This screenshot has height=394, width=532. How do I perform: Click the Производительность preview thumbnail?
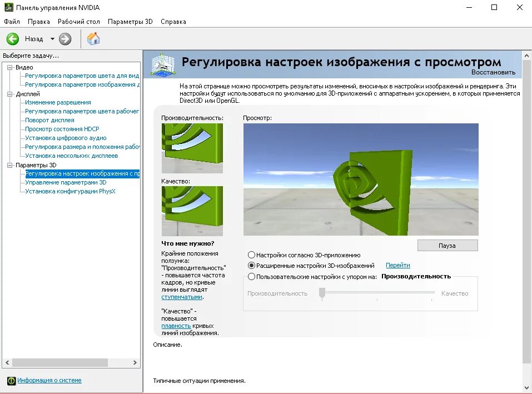(192, 148)
